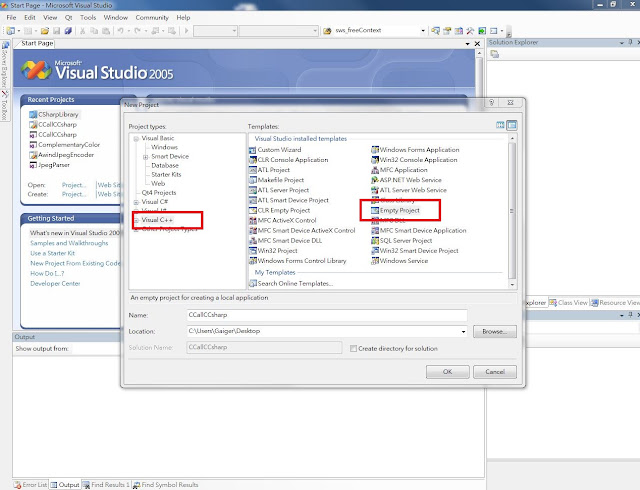640x490 pixels.
Task: Open the Community menu
Action: [x=152, y=18]
